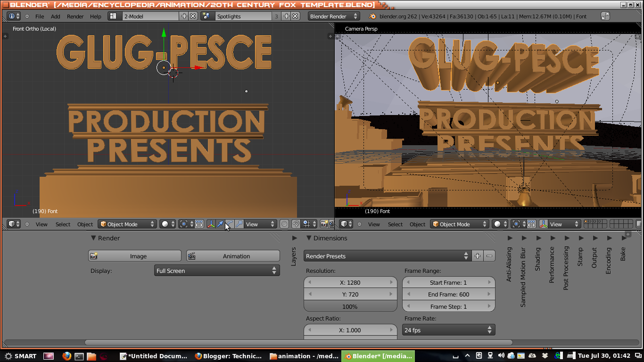Open the terminal from the taskbar launcher

tap(79, 356)
